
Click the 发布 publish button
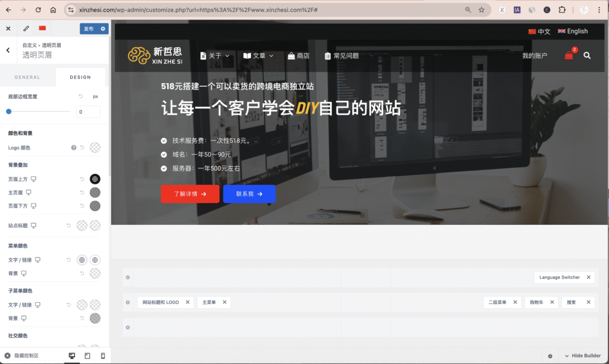tap(89, 29)
